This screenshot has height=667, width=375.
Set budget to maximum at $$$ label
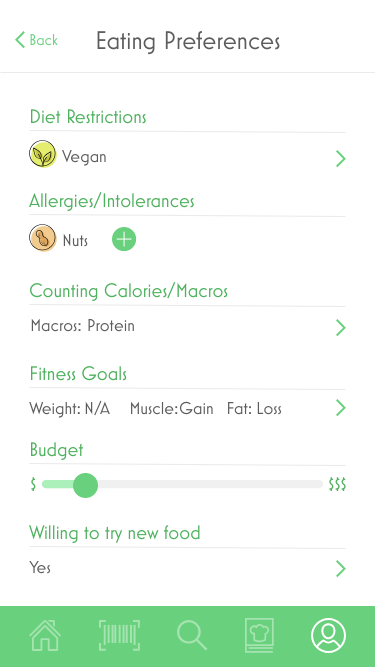pos(337,485)
